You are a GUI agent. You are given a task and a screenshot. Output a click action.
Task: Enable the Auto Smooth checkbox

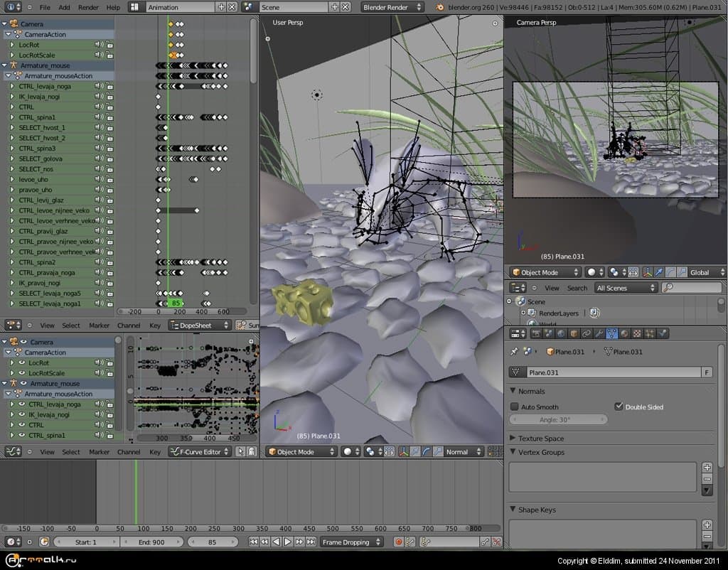click(x=515, y=407)
